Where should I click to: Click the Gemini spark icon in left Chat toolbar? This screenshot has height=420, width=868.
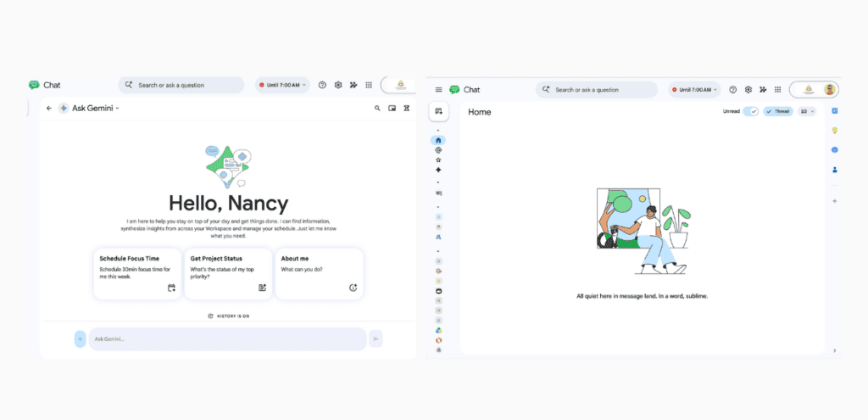coord(353,86)
